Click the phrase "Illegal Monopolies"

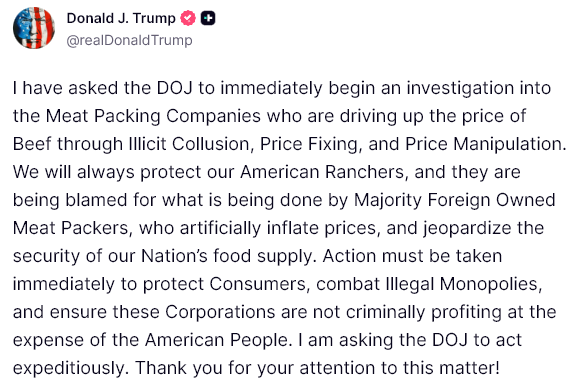(x=462, y=284)
